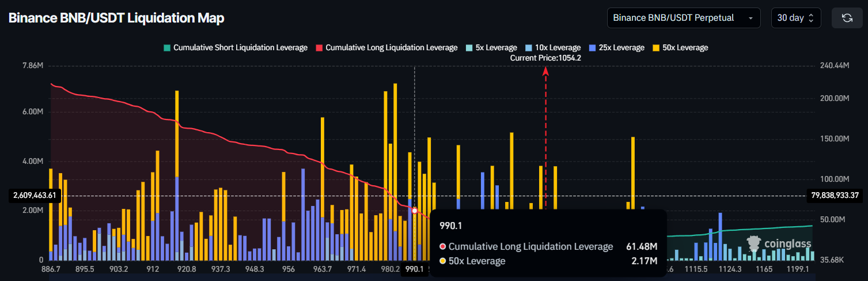Click red Cumulative Long legend swatch
This screenshot has height=281, width=868.
(x=319, y=47)
